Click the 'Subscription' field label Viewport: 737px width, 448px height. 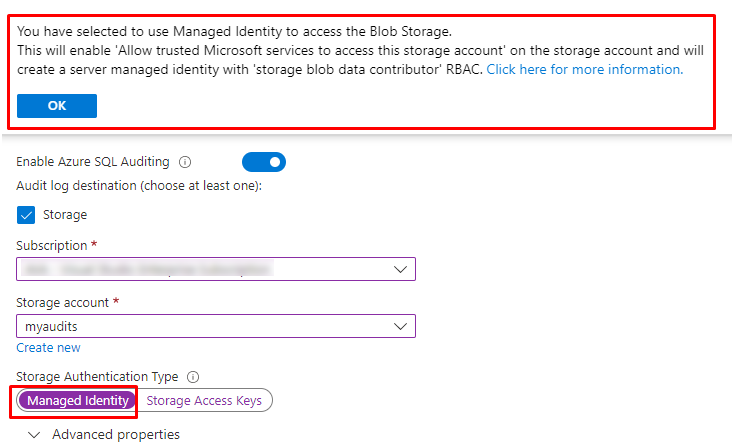pos(52,245)
